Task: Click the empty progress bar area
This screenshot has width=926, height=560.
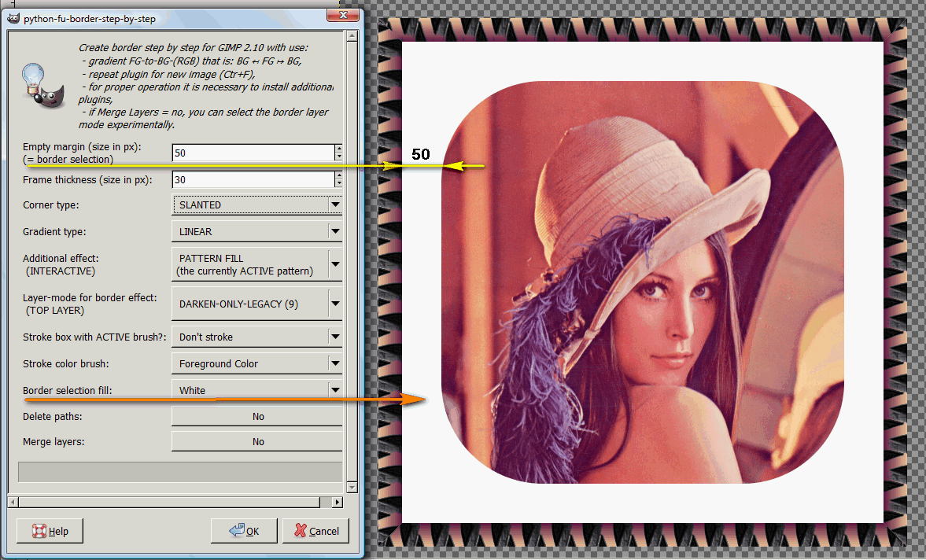Action: coord(180,472)
